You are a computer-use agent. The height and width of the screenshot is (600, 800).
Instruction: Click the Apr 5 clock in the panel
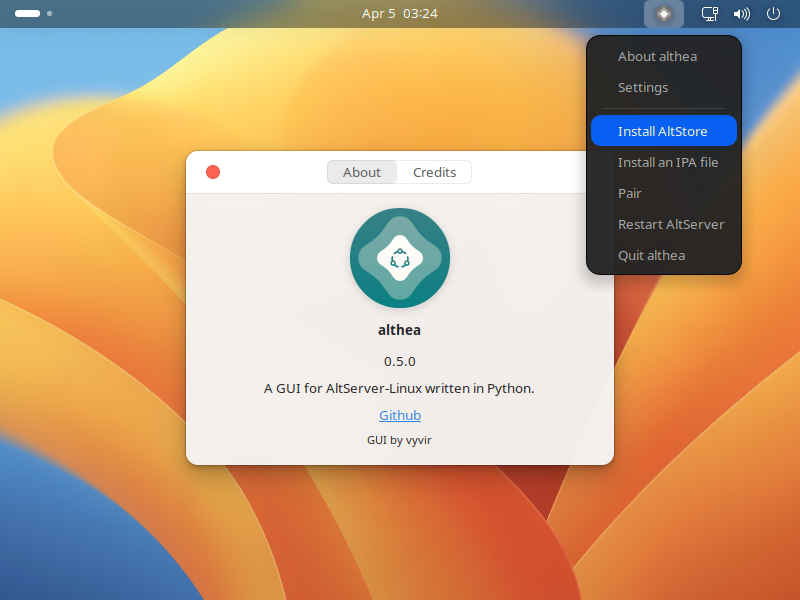click(x=400, y=14)
